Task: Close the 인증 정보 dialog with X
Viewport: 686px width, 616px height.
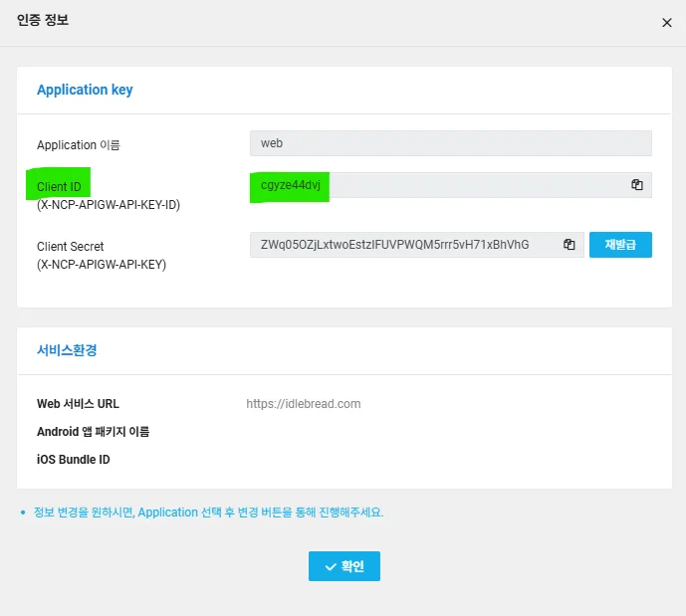Action: coord(667,23)
